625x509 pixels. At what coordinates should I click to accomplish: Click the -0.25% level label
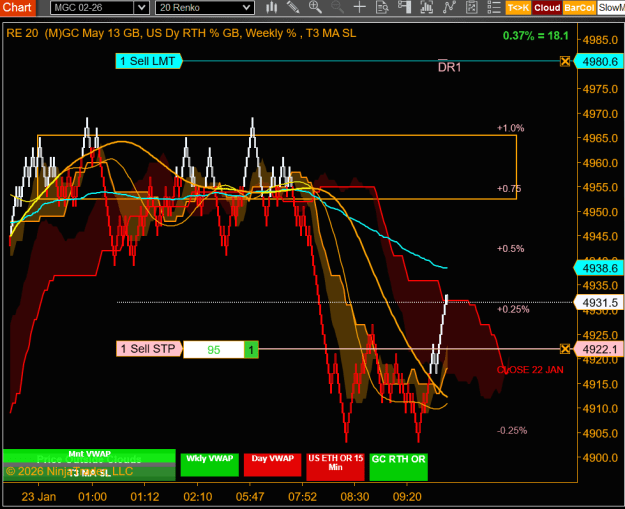click(512, 430)
